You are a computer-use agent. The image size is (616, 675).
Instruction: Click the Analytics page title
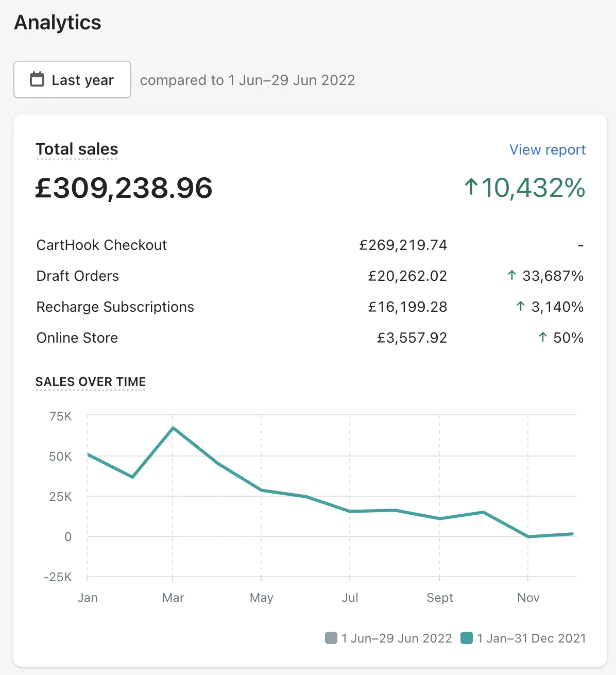(58, 23)
